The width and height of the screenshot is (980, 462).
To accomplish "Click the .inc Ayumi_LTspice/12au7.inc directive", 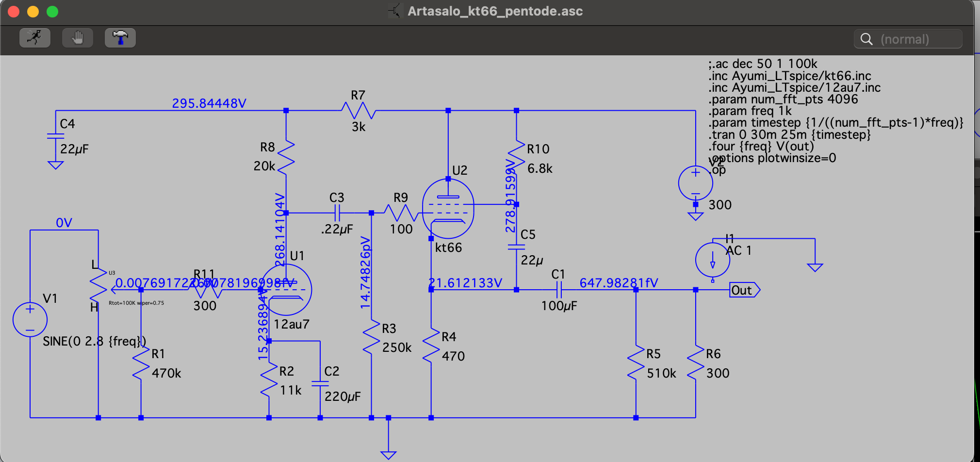I will click(x=794, y=88).
